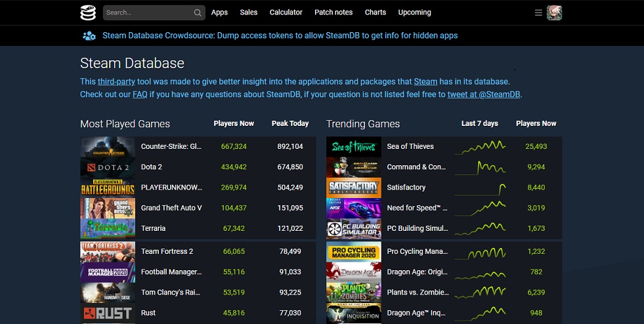
Task: Click tweet at @SteamDB link
Action: click(x=484, y=94)
